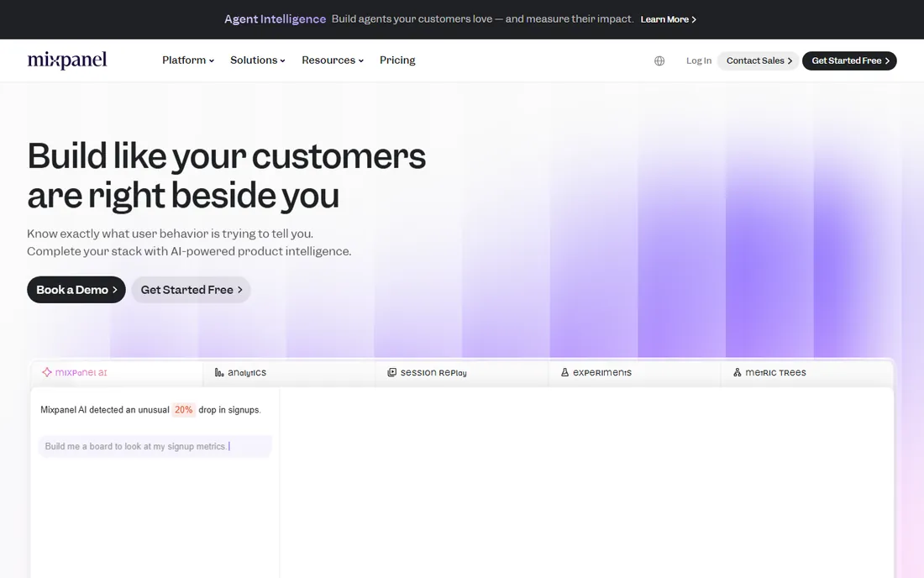924x578 pixels.
Task: Click the Agent Intelligence banner title
Action: click(x=275, y=18)
